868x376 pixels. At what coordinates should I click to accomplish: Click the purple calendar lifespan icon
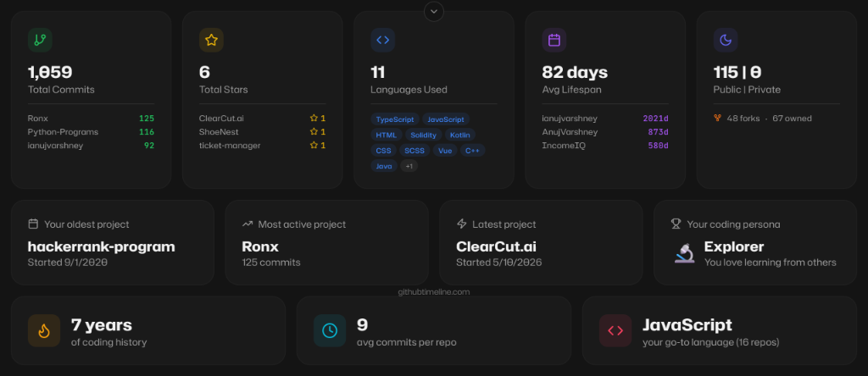[554, 40]
